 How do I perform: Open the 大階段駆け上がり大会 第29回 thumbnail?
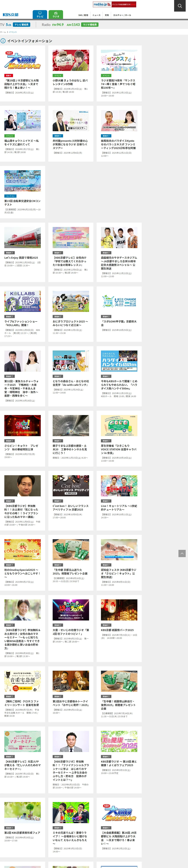pyautogui.click(x=23, y=60)
